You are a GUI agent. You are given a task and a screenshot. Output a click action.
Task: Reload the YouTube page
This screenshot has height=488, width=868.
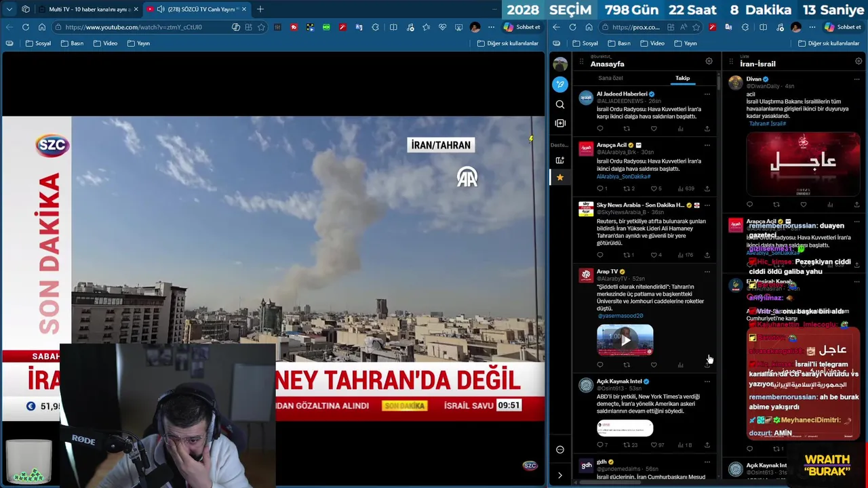(25, 27)
